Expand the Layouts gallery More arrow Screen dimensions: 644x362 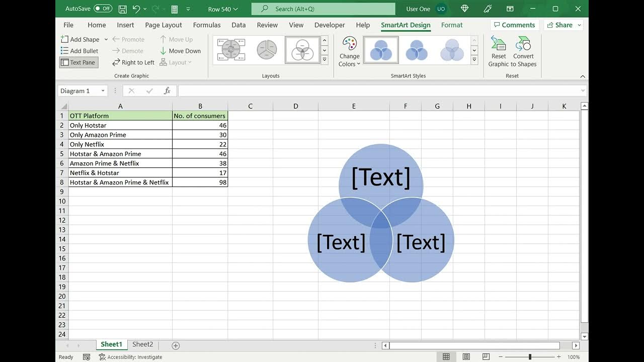325,60
